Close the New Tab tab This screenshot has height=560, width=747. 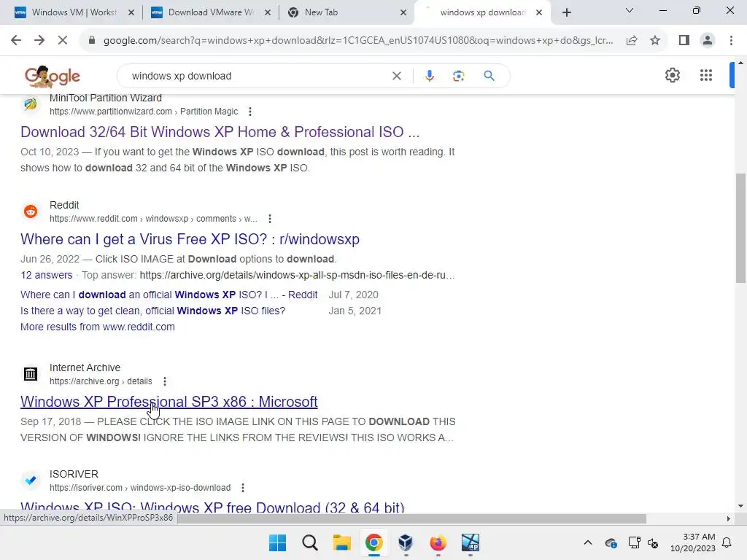click(x=403, y=12)
